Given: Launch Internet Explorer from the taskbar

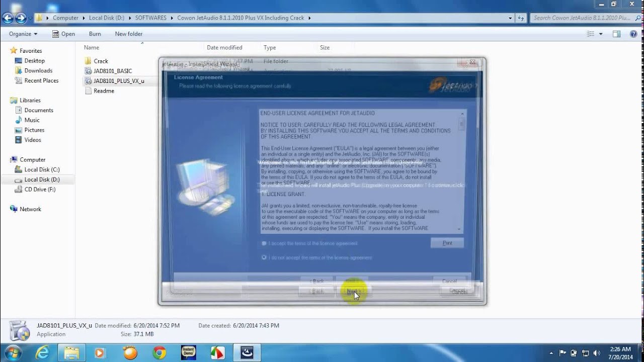Looking at the screenshot, I should [42, 353].
